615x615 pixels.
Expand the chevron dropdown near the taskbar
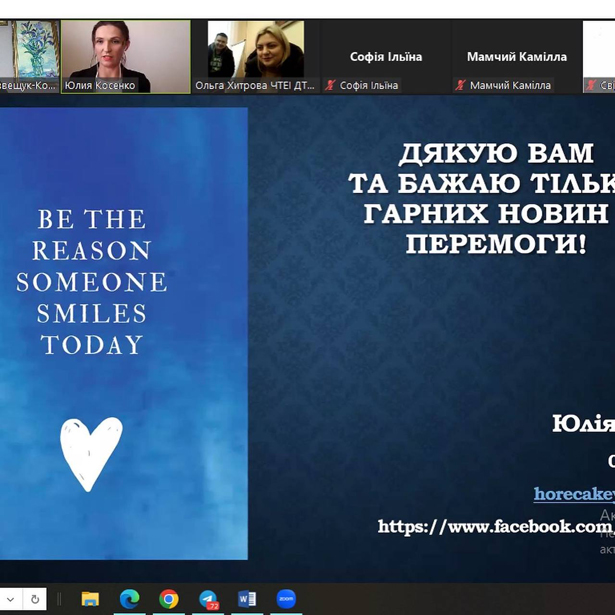pyautogui.click(x=11, y=599)
